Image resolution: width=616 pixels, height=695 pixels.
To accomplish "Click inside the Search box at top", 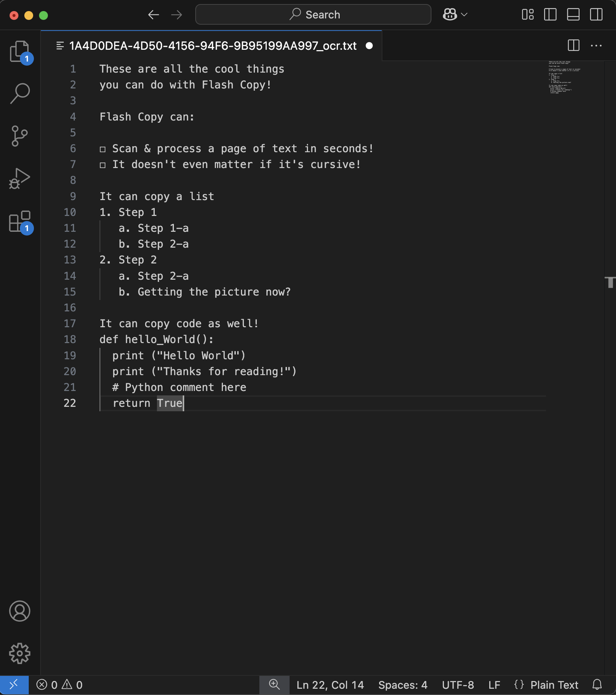I will pos(313,14).
